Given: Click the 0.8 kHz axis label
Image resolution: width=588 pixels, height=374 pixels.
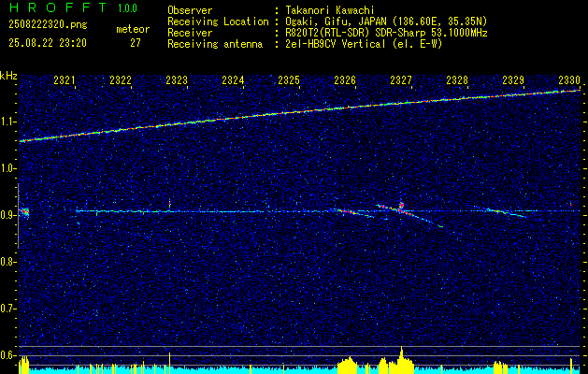Looking at the screenshot, I should point(8,262).
